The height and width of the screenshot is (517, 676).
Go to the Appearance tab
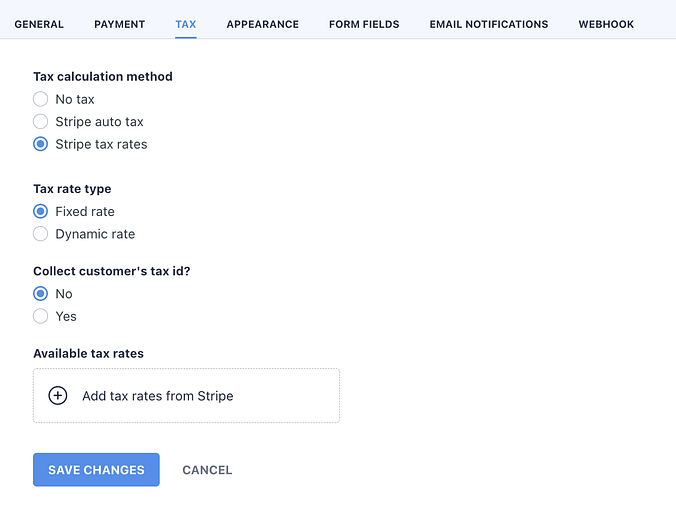tap(262, 24)
